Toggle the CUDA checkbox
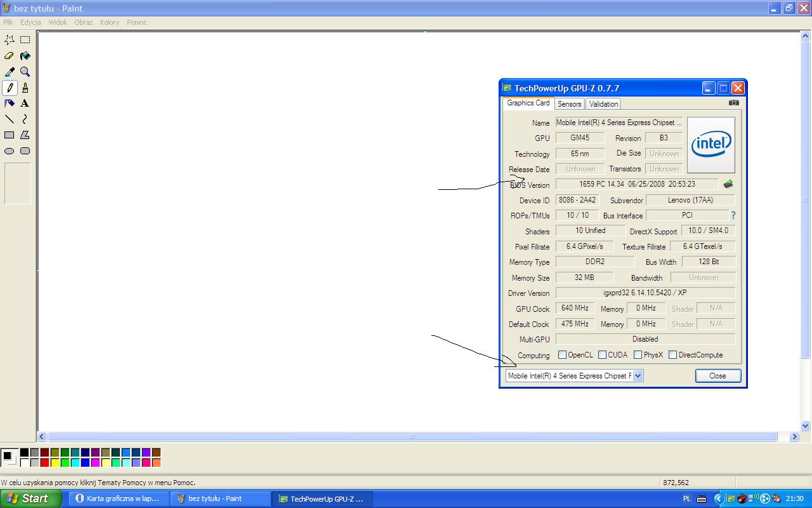Viewport: 812px width, 508px height. (602, 355)
